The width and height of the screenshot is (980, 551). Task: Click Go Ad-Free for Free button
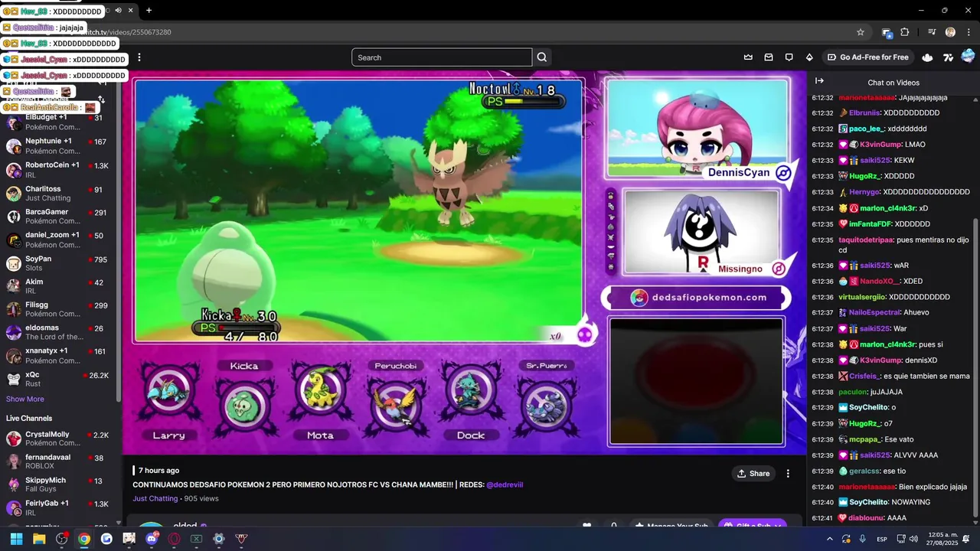(x=868, y=57)
